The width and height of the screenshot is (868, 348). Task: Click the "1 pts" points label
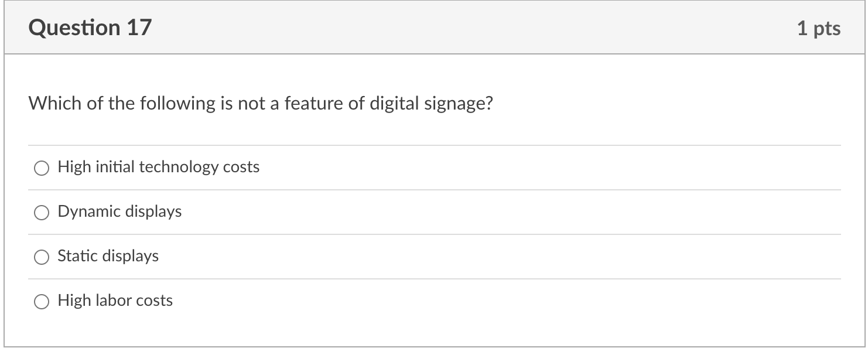pyautogui.click(x=818, y=28)
